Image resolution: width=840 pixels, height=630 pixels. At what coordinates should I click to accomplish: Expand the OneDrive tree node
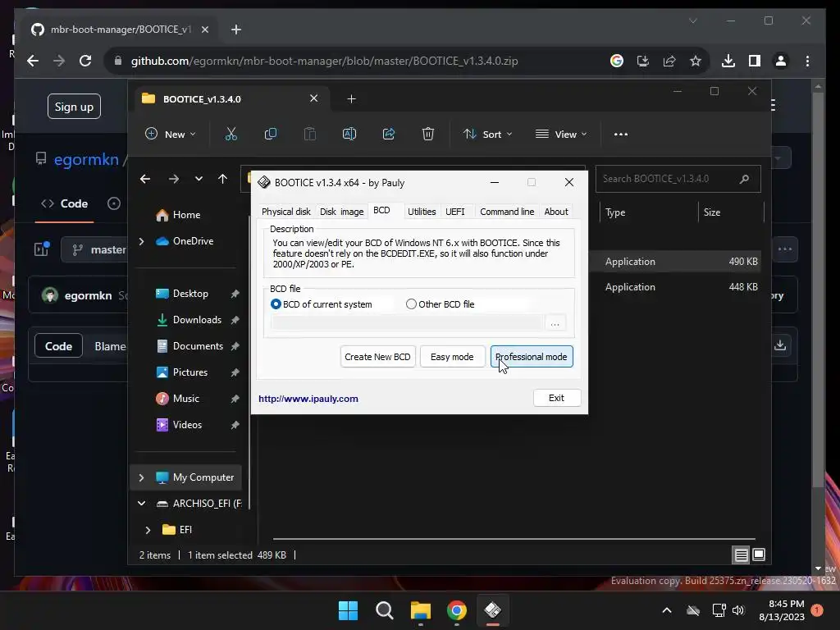(141, 242)
